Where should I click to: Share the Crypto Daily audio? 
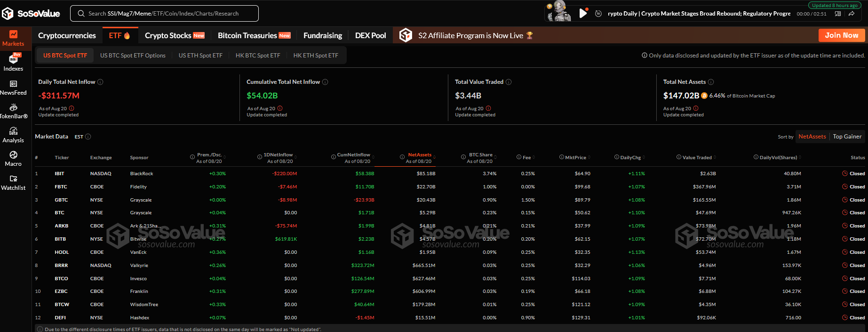coord(852,14)
